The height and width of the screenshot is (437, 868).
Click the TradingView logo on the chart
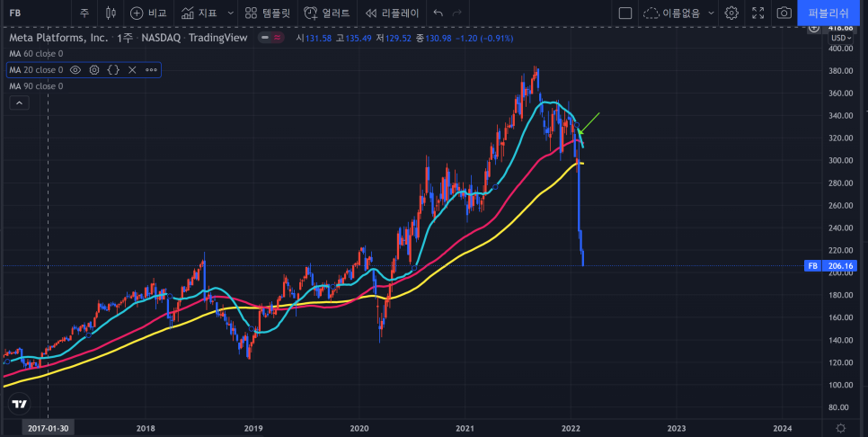coord(20,405)
